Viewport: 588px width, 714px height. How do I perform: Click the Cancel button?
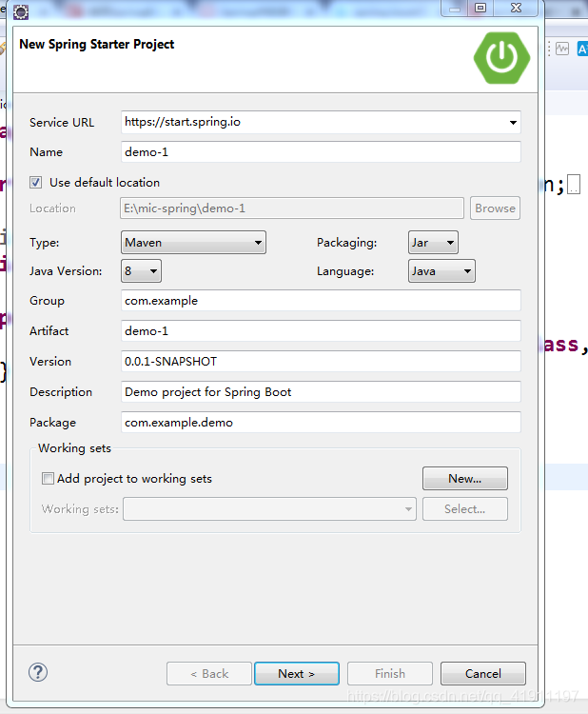coord(483,673)
